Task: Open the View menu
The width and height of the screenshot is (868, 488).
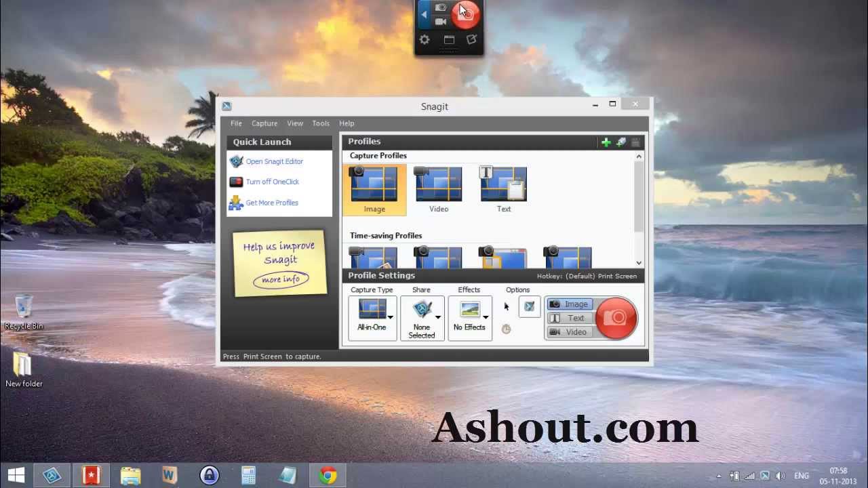Action: [x=295, y=123]
